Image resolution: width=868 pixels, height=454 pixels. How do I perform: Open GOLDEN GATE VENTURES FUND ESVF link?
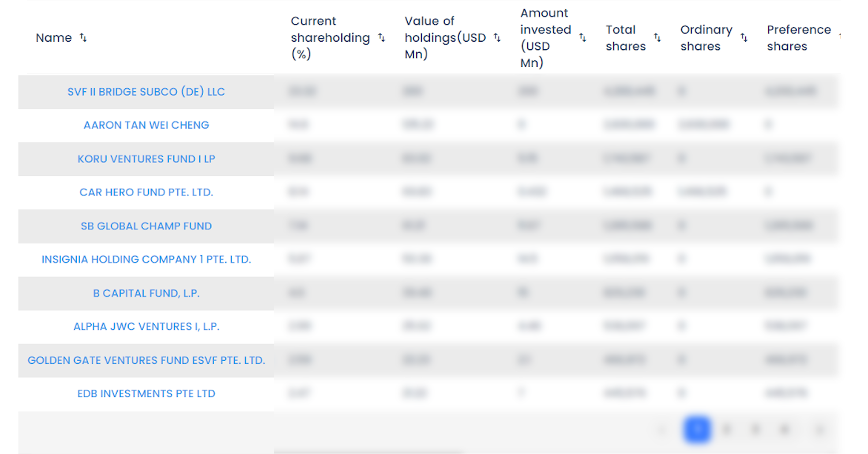click(146, 360)
